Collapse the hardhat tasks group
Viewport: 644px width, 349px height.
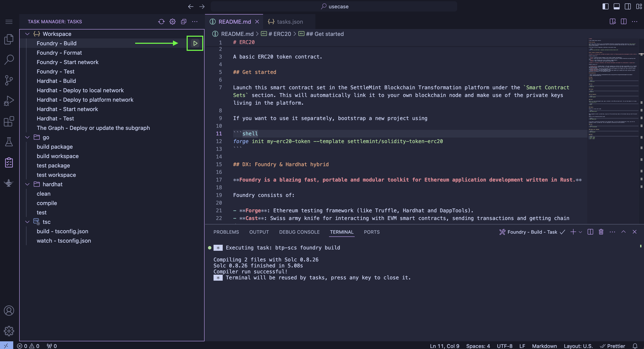coord(28,184)
